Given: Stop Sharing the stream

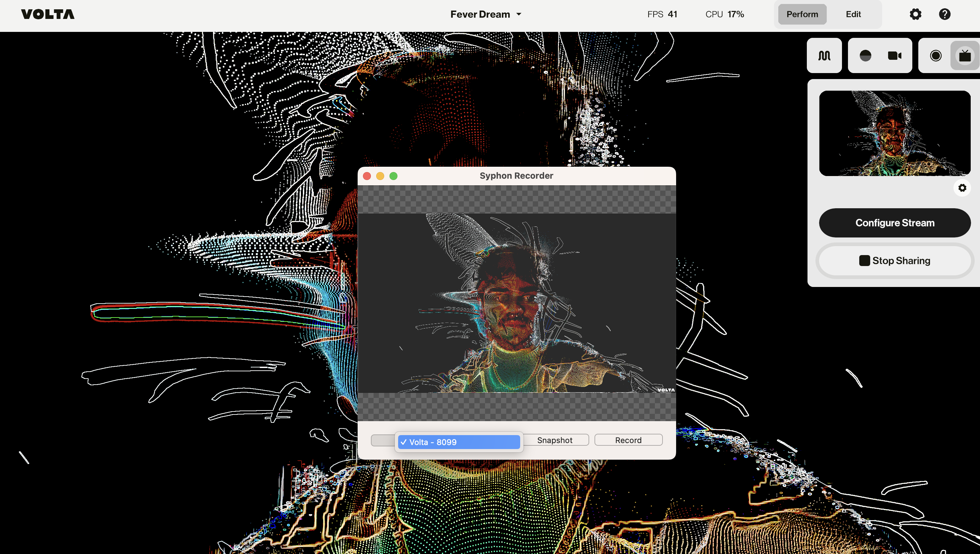Looking at the screenshot, I should pyautogui.click(x=894, y=260).
